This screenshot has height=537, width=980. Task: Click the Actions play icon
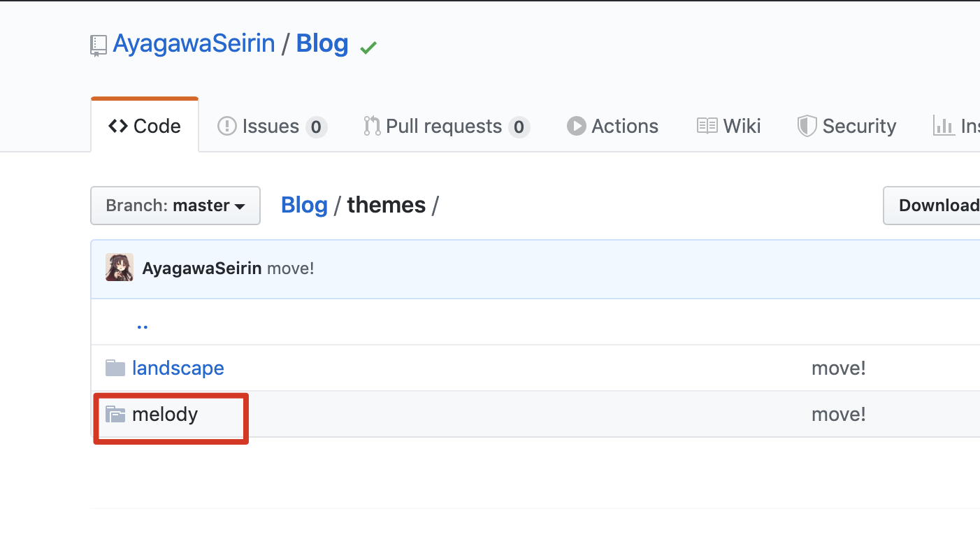click(x=576, y=126)
